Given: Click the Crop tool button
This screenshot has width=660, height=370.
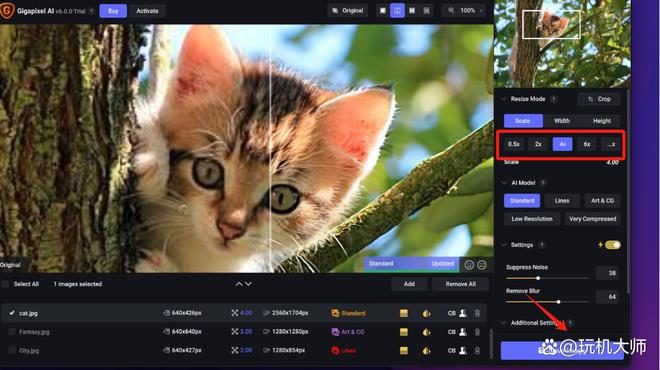Looking at the screenshot, I should pyautogui.click(x=599, y=99).
